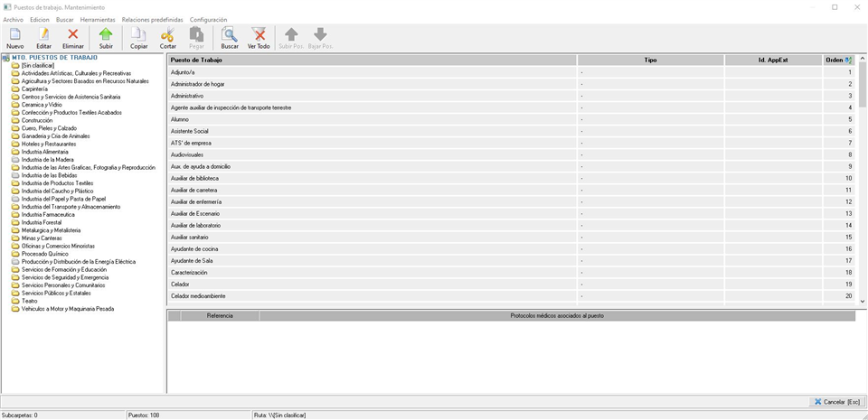
Task: Click the job list vertical scrollbar thumb
Action: tap(863, 84)
